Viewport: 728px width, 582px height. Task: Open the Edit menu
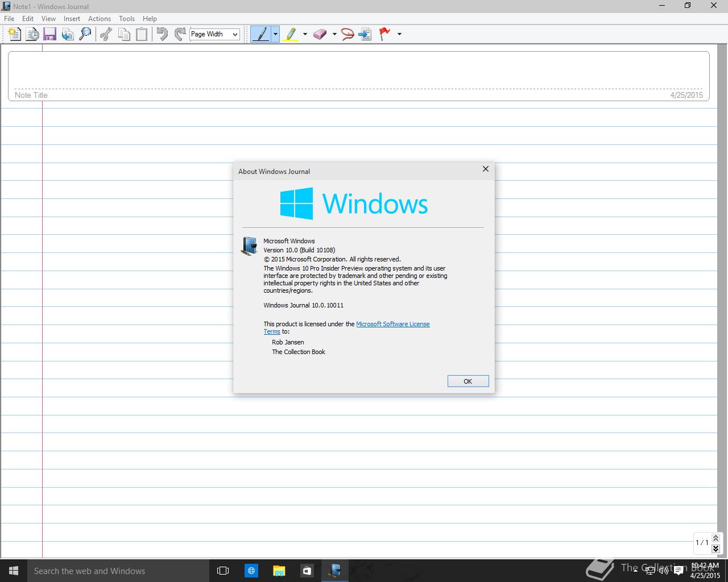[28, 19]
